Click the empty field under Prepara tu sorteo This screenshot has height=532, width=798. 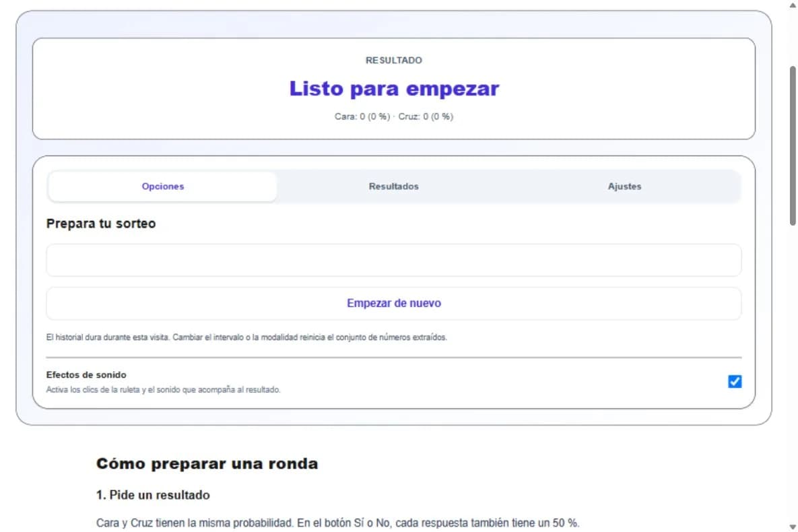point(393,260)
